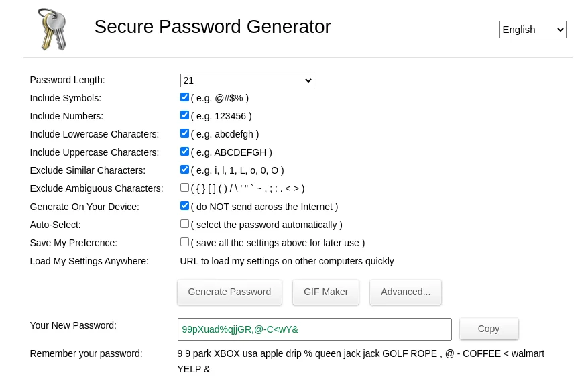Enable Exclude Ambiguous Characters checkbox

coord(184,188)
